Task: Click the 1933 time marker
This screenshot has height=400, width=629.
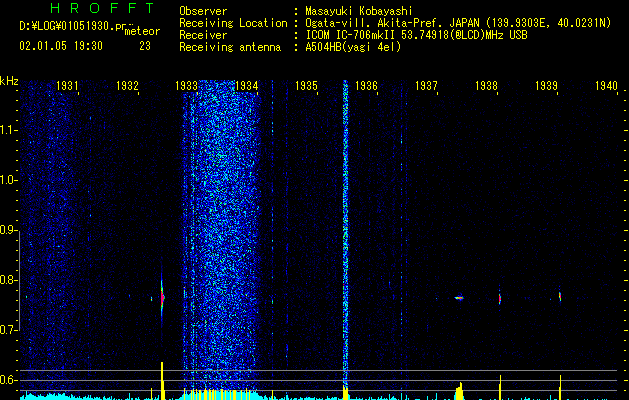Action: [187, 85]
